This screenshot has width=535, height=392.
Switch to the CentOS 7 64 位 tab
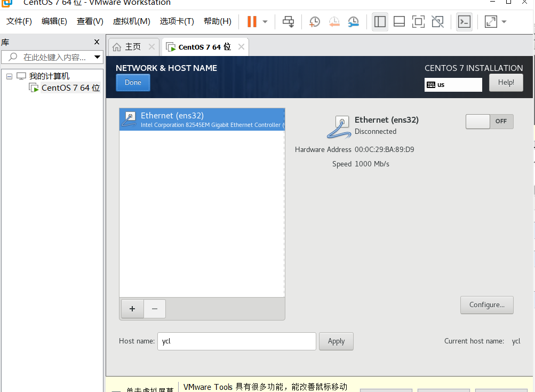pyautogui.click(x=204, y=47)
